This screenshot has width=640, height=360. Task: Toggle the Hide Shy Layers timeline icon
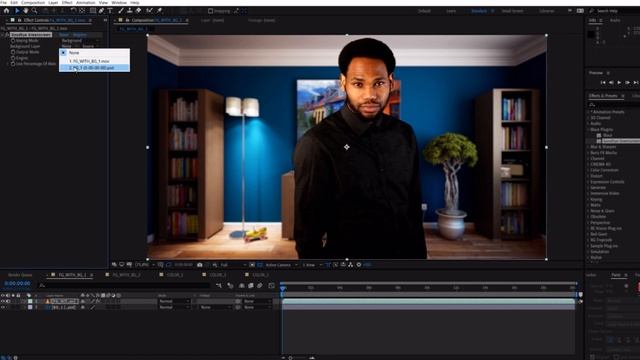pos(242,286)
